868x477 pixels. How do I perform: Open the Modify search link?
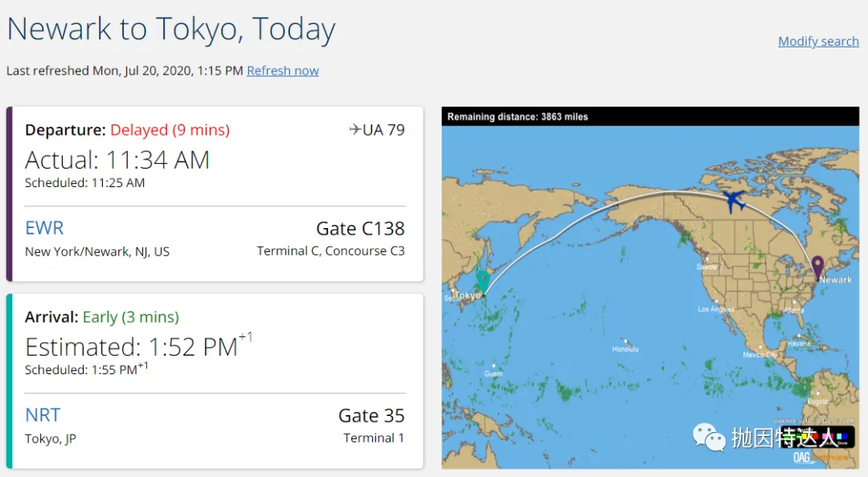pyautogui.click(x=818, y=42)
